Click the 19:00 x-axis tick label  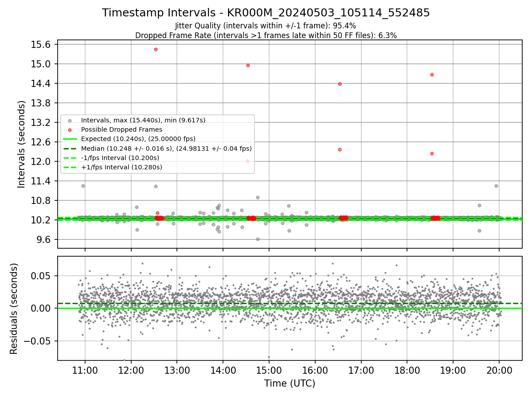pyautogui.click(x=453, y=370)
